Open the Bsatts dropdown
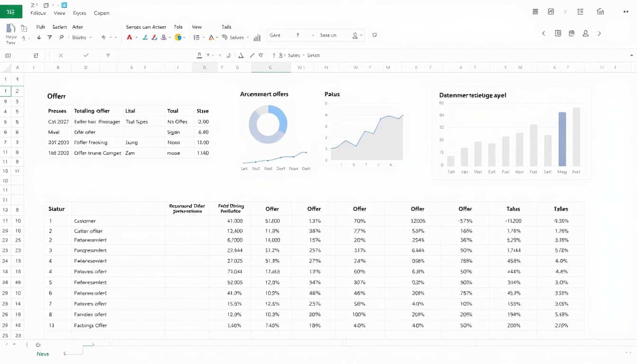This screenshot has width=637, height=364. point(82,37)
